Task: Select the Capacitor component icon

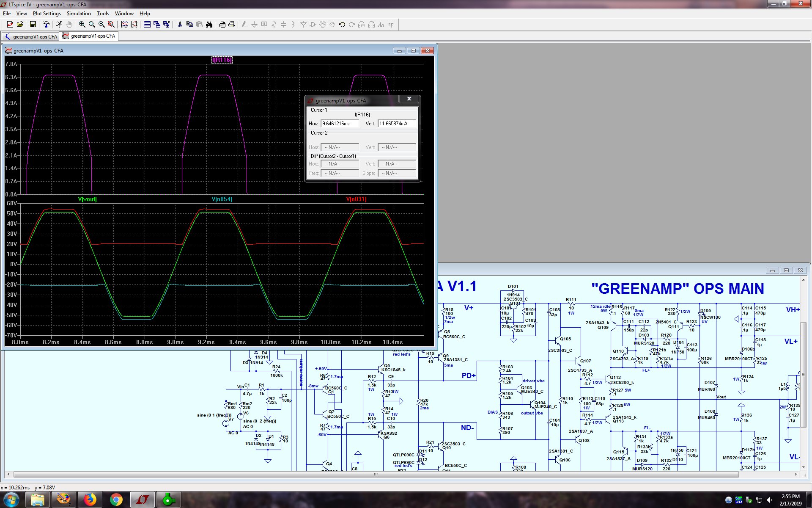Action: pyautogui.click(x=284, y=25)
